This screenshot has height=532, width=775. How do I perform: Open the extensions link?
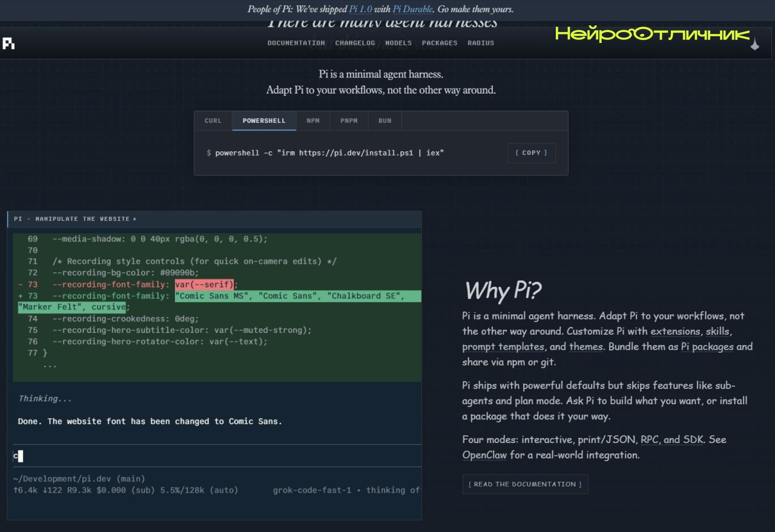[x=676, y=332]
